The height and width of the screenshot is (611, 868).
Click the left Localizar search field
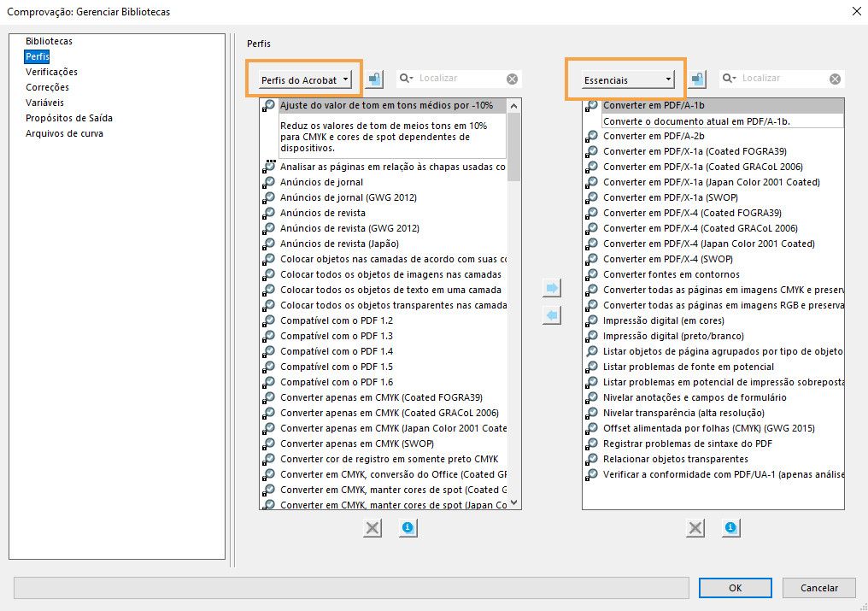click(460, 78)
